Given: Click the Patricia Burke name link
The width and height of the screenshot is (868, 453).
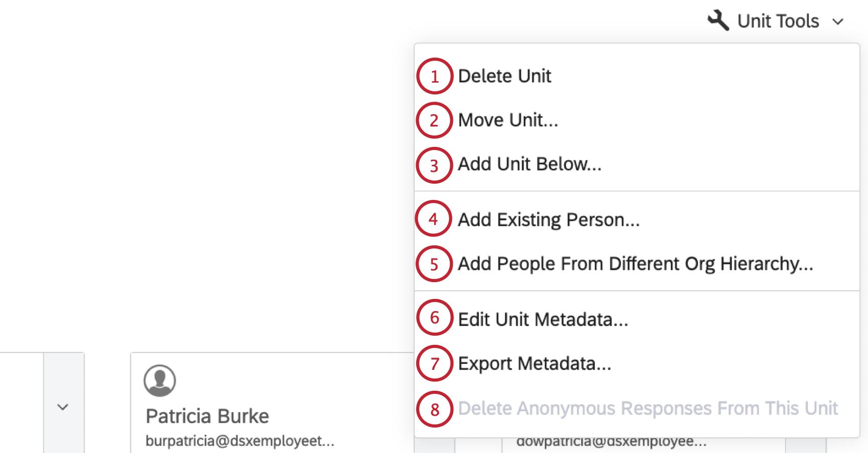Looking at the screenshot, I should (x=207, y=416).
